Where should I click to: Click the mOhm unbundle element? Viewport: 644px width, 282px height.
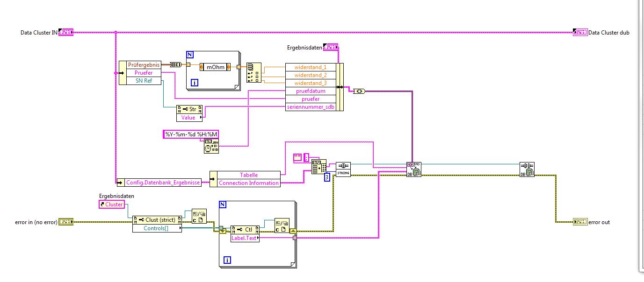(x=216, y=67)
